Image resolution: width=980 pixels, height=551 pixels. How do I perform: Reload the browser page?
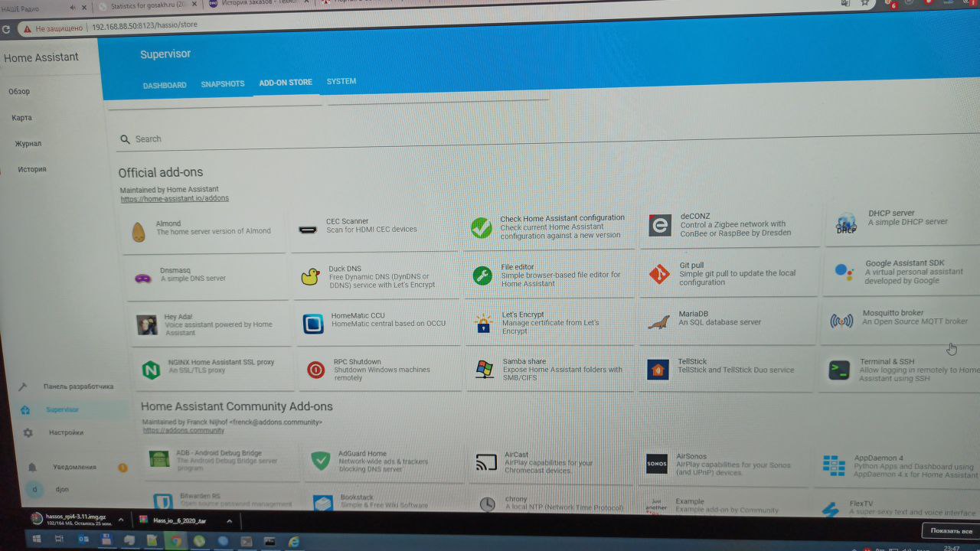tap(5, 29)
